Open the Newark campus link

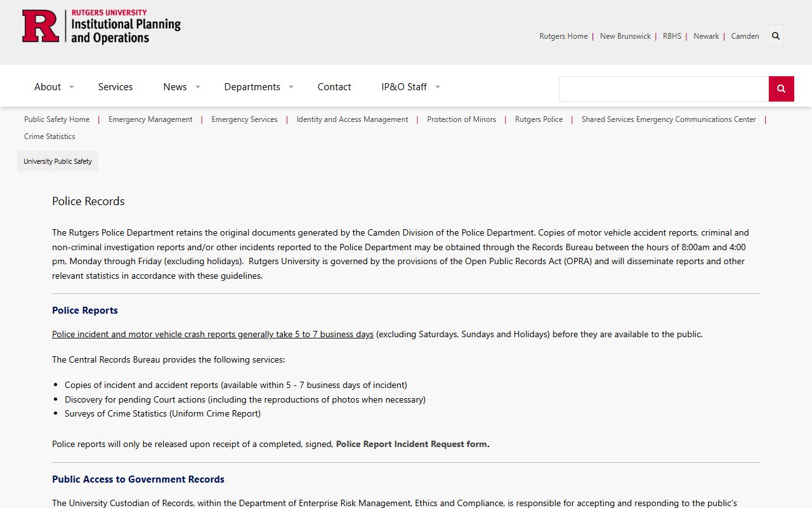(706, 36)
